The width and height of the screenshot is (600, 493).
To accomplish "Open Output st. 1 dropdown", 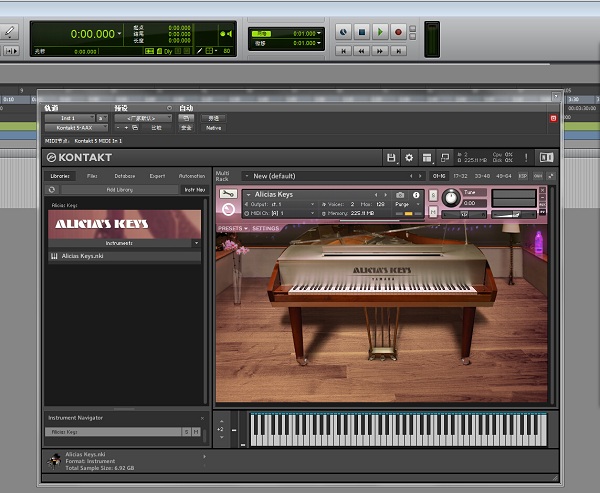I will click(279, 204).
